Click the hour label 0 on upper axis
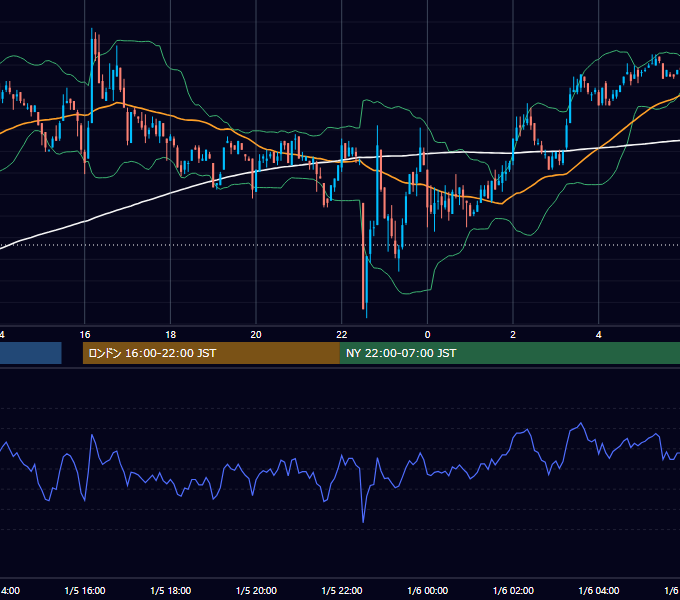 point(428,335)
